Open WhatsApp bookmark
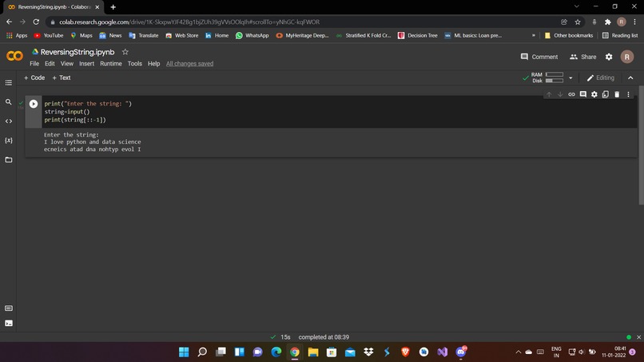644x362 pixels. tap(252, 35)
